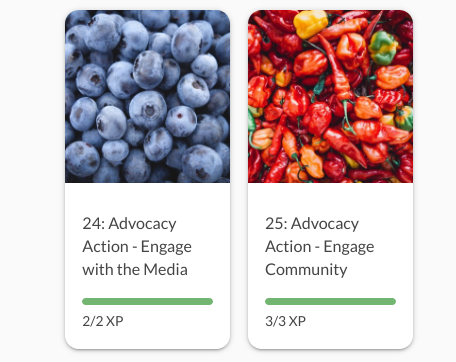This screenshot has width=456, height=362.
Task: Open lesson 25 Engage Community title
Action: [320, 247]
